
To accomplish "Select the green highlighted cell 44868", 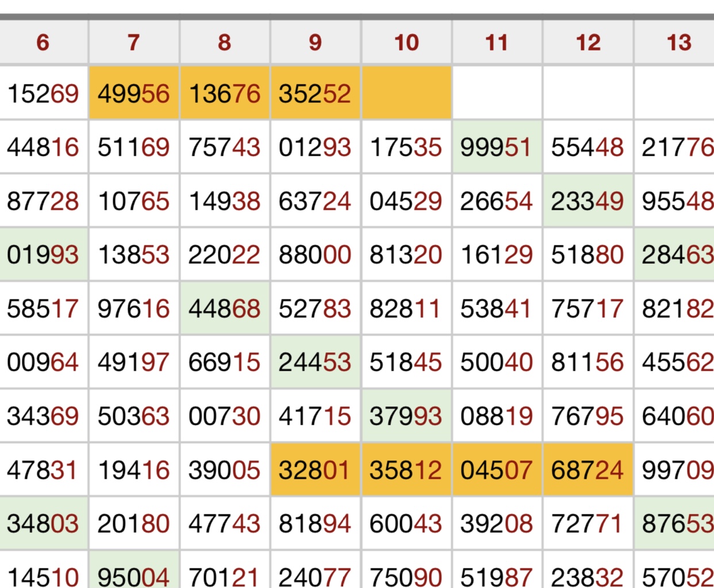I will (224, 309).
